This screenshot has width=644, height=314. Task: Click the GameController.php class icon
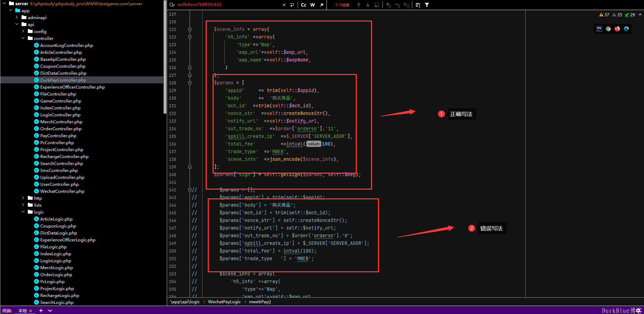(36, 101)
